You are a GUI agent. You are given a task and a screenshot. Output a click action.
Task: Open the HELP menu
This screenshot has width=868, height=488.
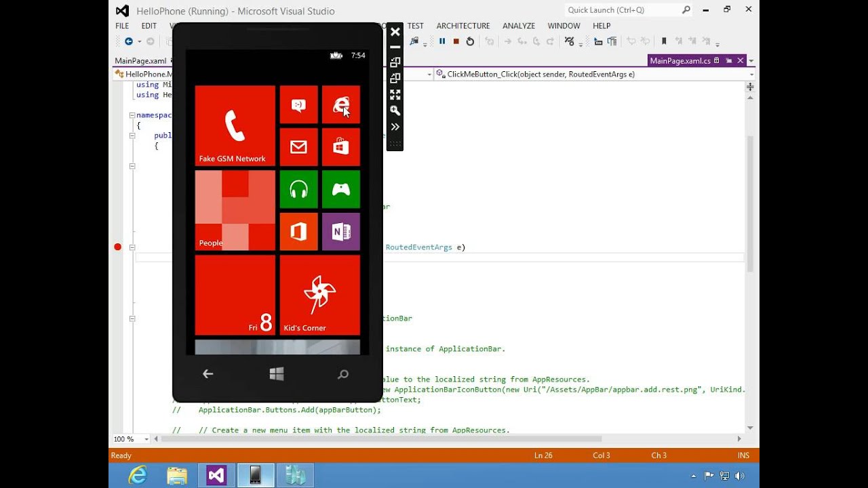pos(601,26)
